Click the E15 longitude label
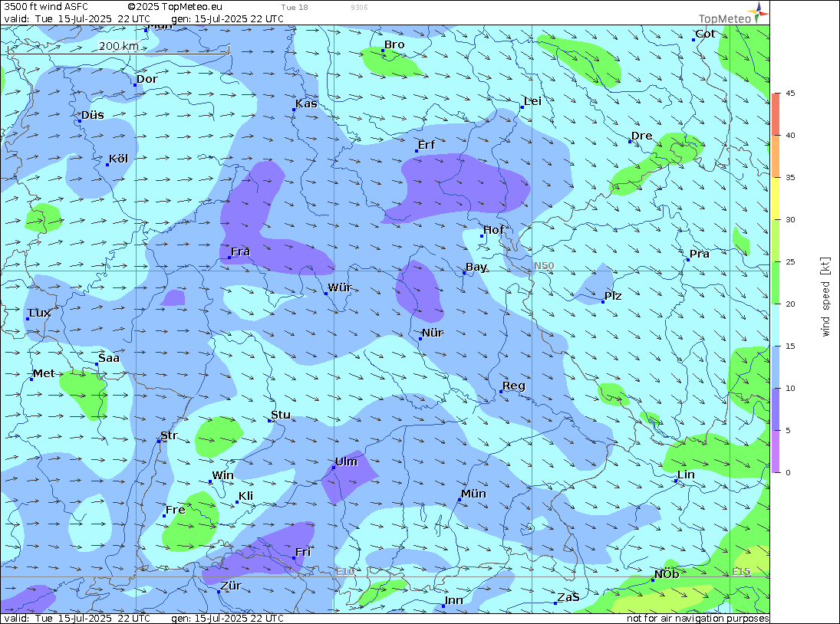840x624 pixels. pyautogui.click(x=742, y=572)
